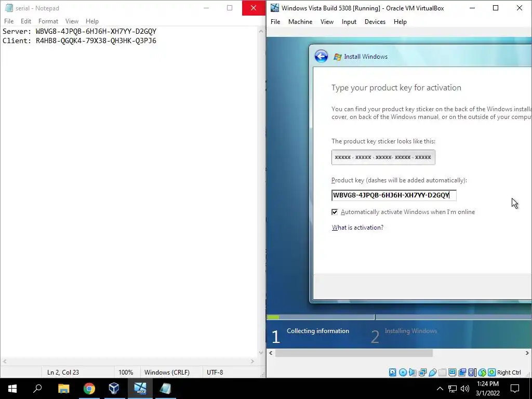532x399 pixels.
Task: Open the What is activation? link
Action: coord(357,228)
